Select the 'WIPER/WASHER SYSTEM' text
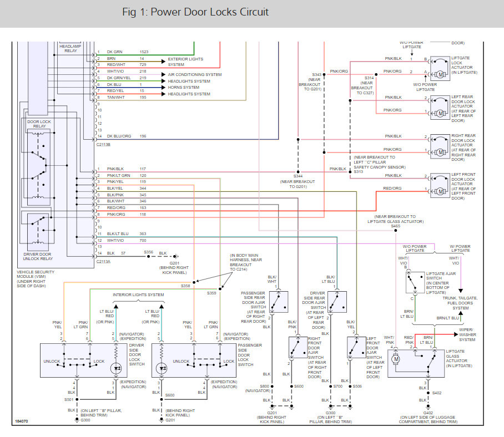Image resolution: width=504 pixels, height=437 pixels. pyautogui.click(x=468, y=334)
